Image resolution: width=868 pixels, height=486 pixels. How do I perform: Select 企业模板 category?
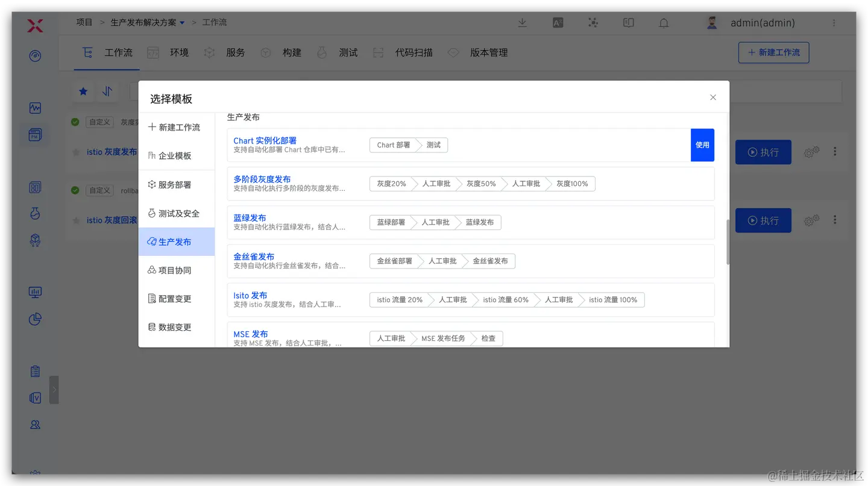click(x=177, y=155)
